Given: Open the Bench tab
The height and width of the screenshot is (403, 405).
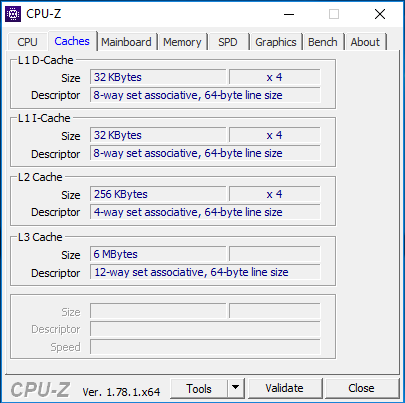Looking at the screenshot, I should click(323, 42).
